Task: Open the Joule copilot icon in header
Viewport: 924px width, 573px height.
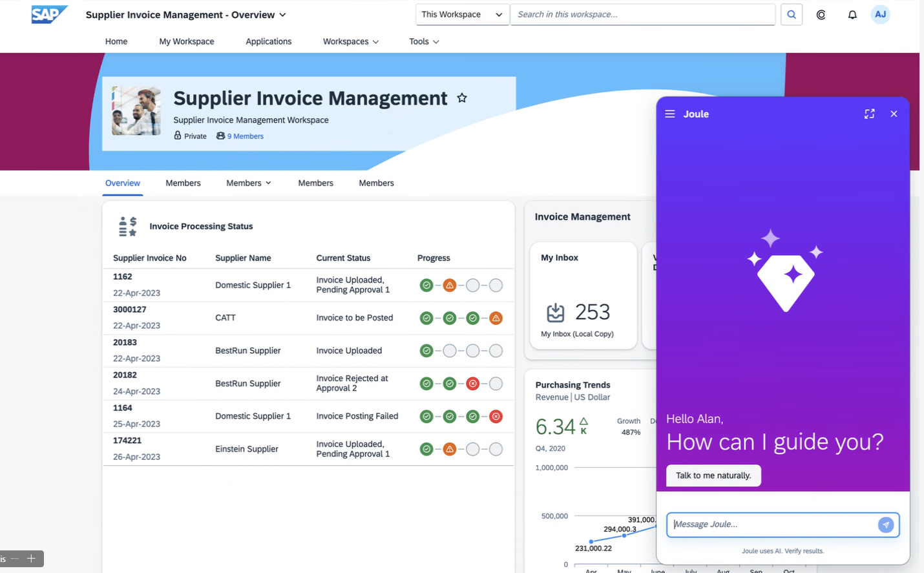Action: 821,14
